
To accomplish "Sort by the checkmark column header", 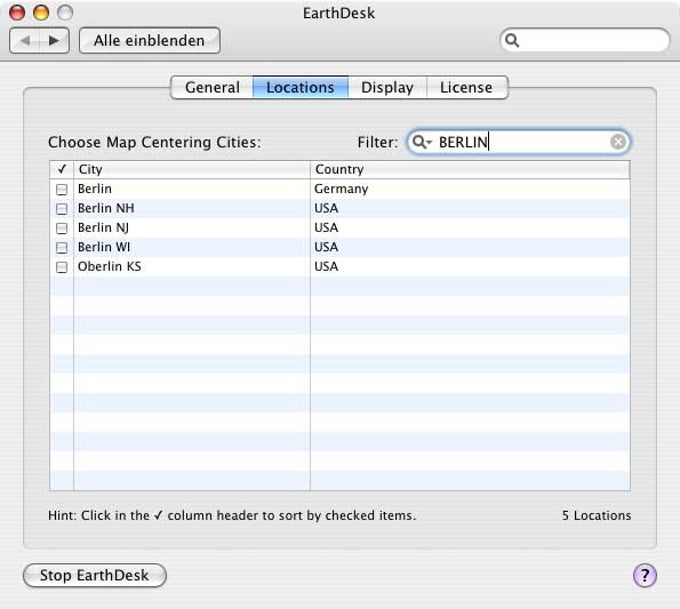I will click(62, 169).
